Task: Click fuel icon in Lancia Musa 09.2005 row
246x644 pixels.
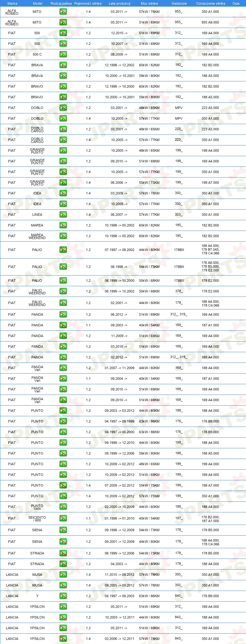Action: [63, 585]
